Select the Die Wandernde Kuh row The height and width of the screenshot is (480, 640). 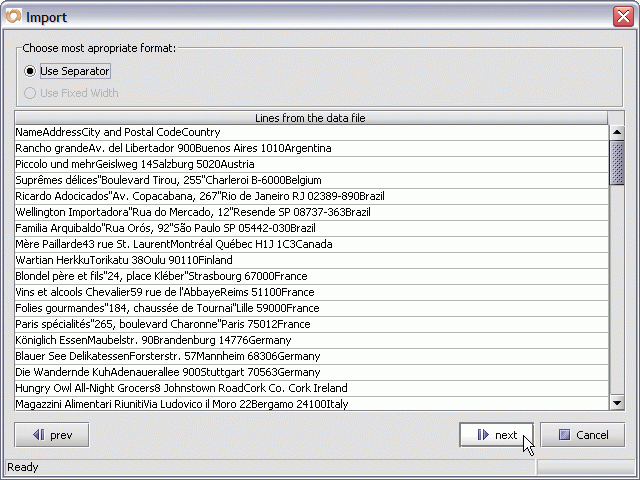point(311,372)
